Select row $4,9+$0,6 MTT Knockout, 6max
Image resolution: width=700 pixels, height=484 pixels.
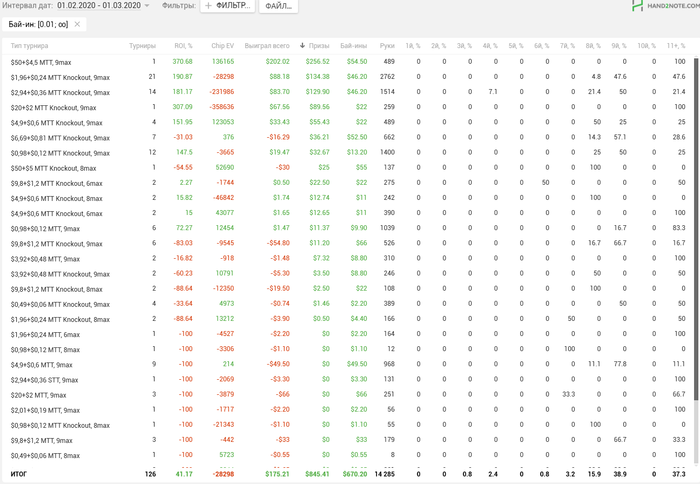[x=348, y=213]
